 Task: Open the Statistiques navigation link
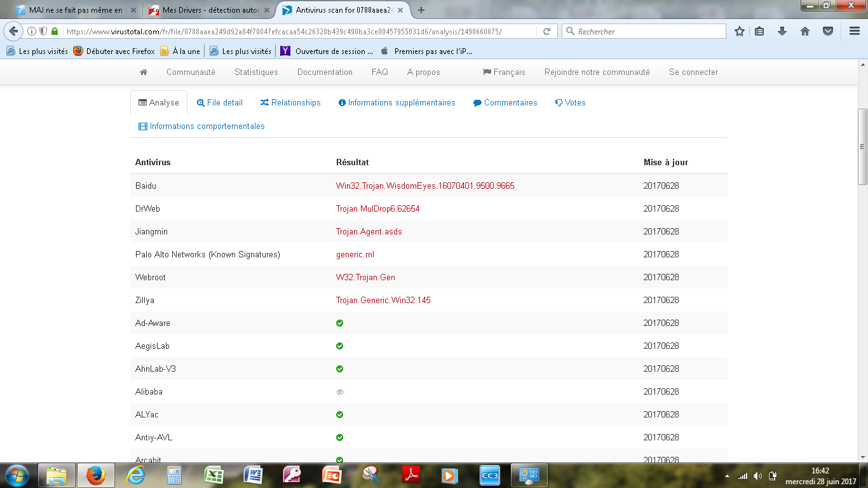click(256, 72)
